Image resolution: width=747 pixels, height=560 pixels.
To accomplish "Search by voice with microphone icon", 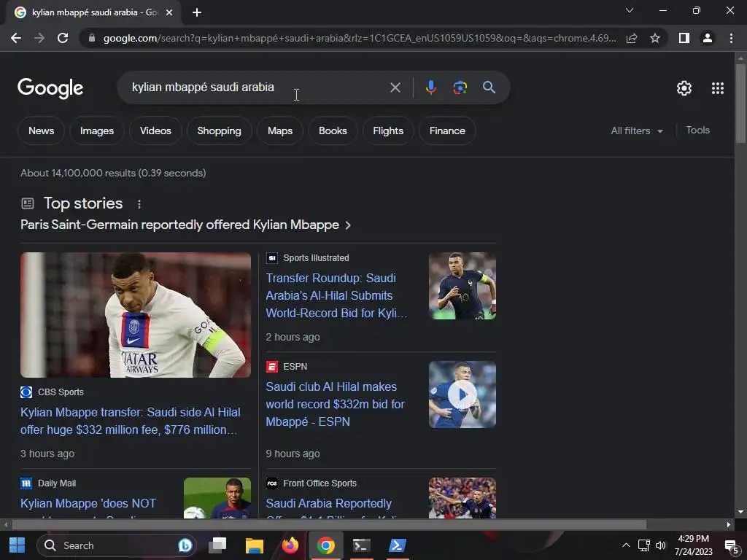I will pos(430,87).
